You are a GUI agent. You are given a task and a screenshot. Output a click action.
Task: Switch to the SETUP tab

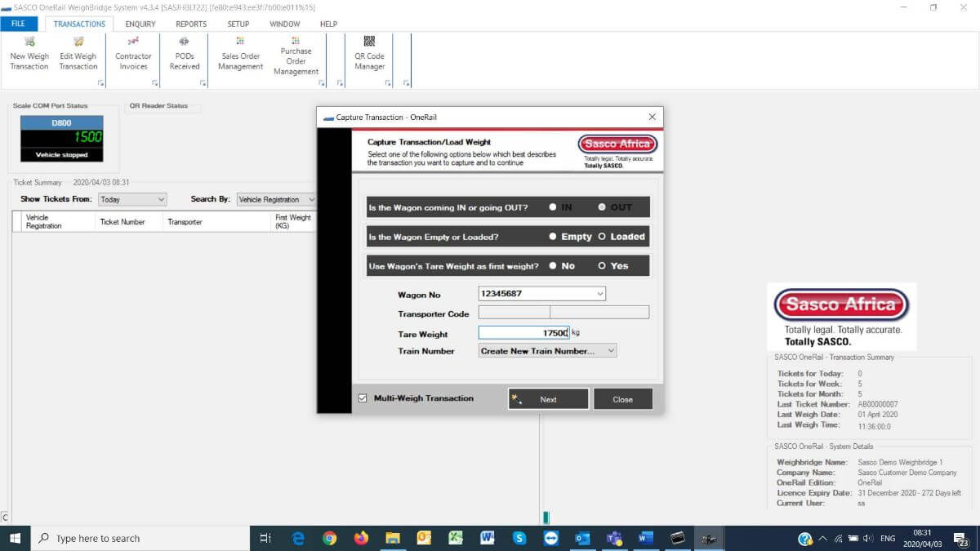click(x=238, y=24)
